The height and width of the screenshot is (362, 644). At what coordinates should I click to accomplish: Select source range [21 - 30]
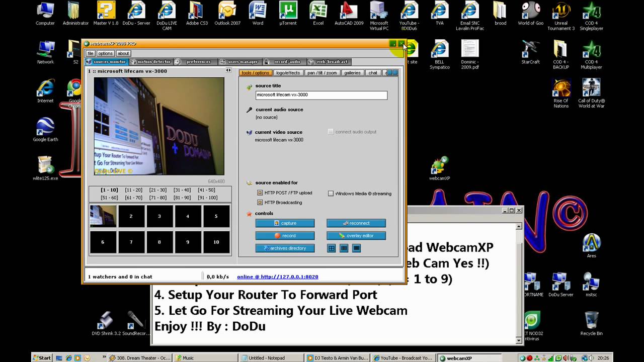point(157,190)
